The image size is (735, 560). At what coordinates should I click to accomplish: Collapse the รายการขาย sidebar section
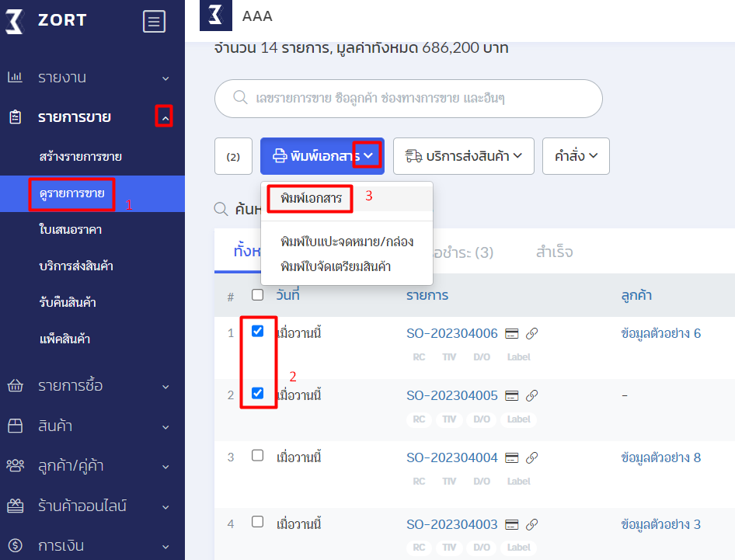(x=164, y=117)
